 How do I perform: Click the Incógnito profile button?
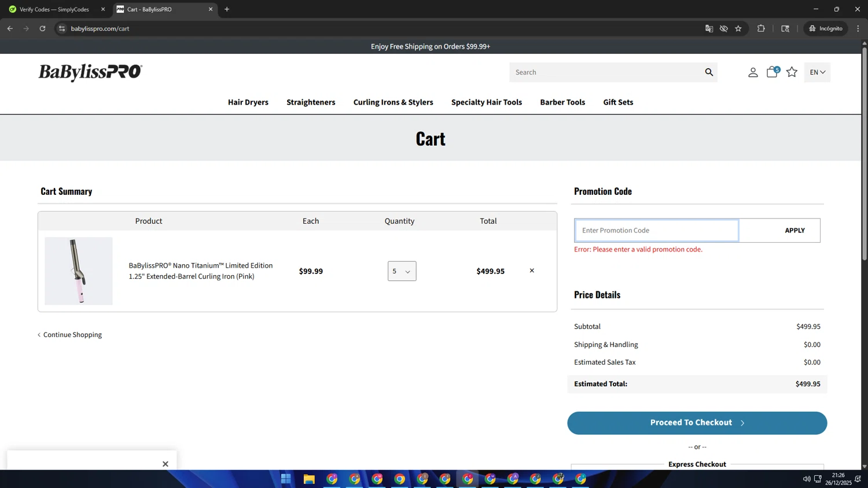coord(826,28)
